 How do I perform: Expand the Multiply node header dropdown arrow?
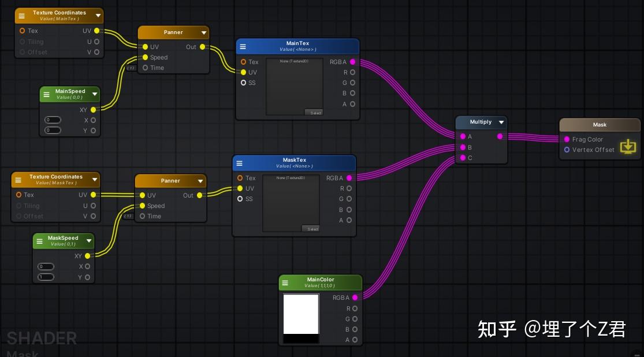tap(501, 122)
